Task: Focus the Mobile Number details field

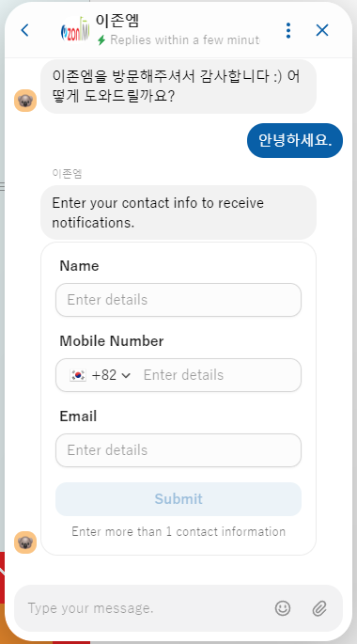Action: 220,375
